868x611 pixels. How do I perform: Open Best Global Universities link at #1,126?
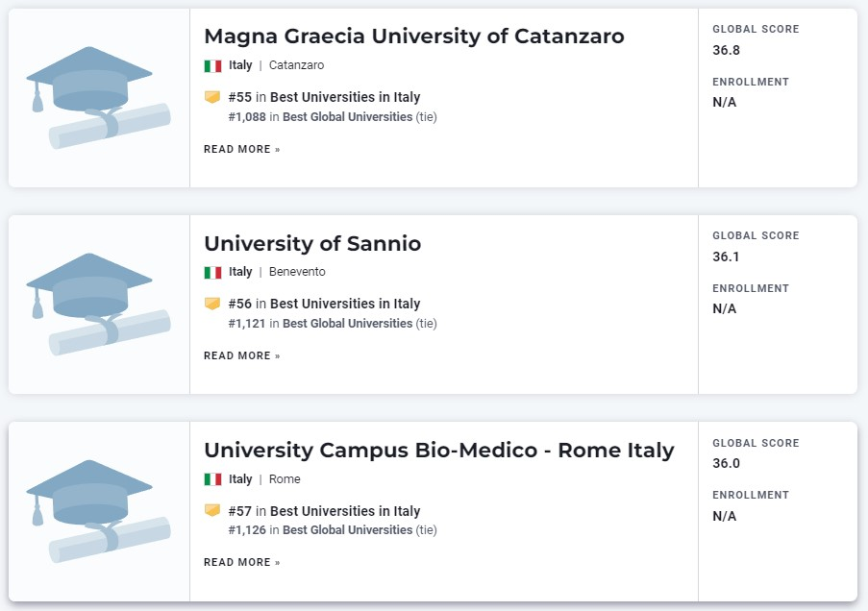coord(347,529)
